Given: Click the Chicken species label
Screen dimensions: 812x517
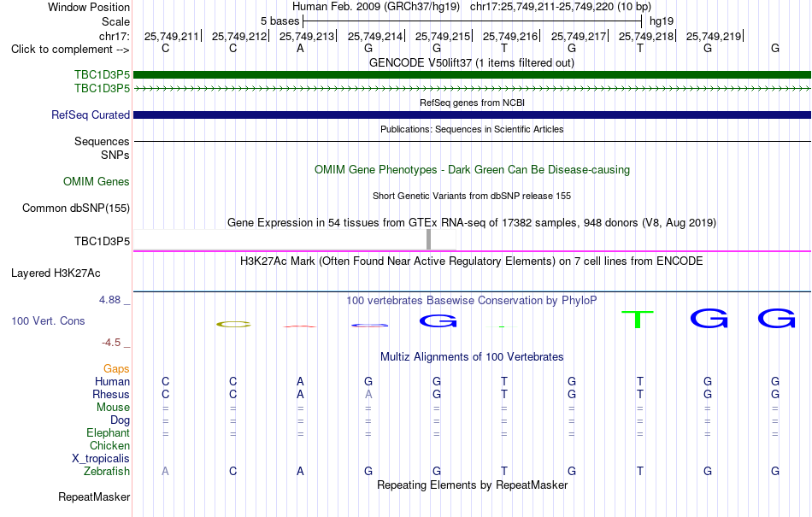Looking at the screenshot, I should pos(109,445).
